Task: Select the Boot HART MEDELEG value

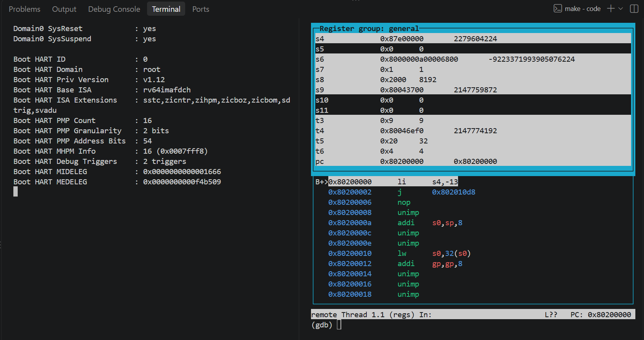Action: tap(182, 182)
